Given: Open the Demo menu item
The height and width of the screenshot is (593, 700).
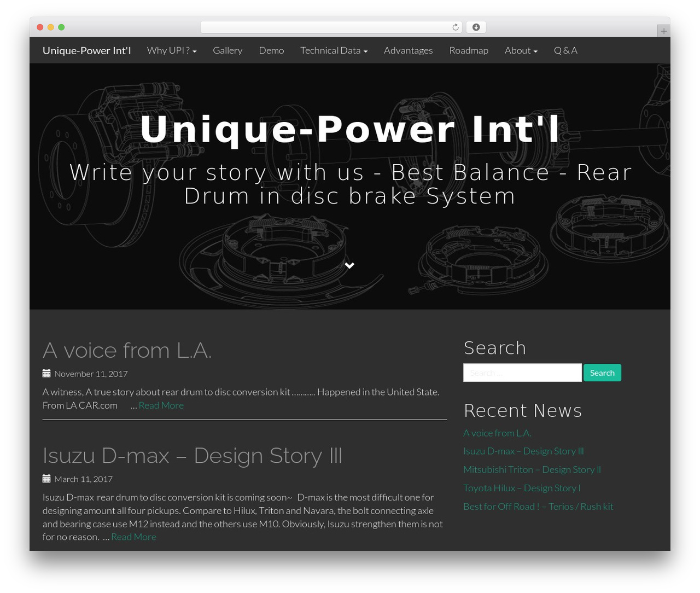Looking at the screenshot, I should tap(271, 50).
